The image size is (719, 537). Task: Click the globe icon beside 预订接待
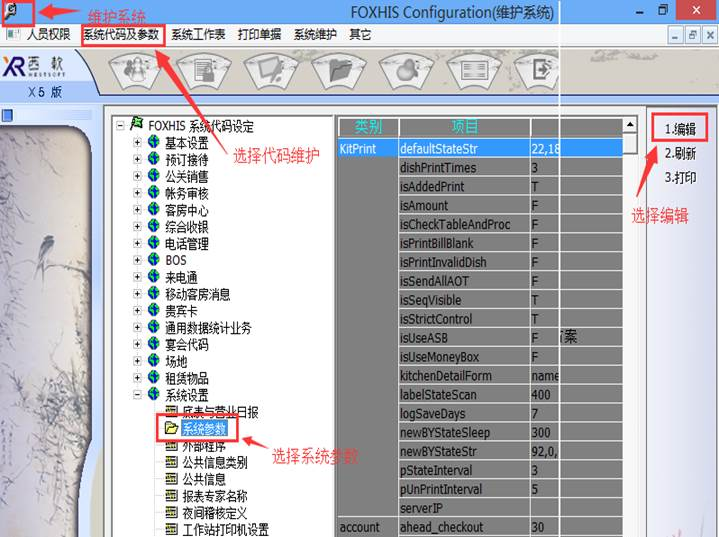tap(154, 159)
